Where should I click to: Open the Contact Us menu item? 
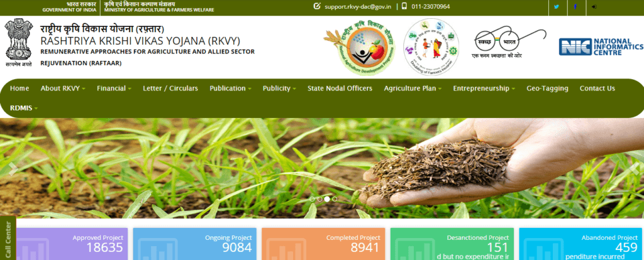click(597, 88)
